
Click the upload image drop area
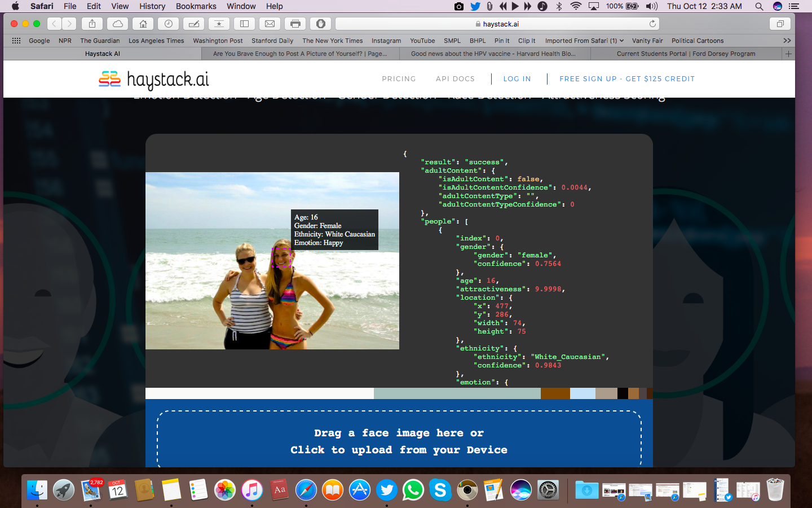pyautogui.click(x=399, y=441)
